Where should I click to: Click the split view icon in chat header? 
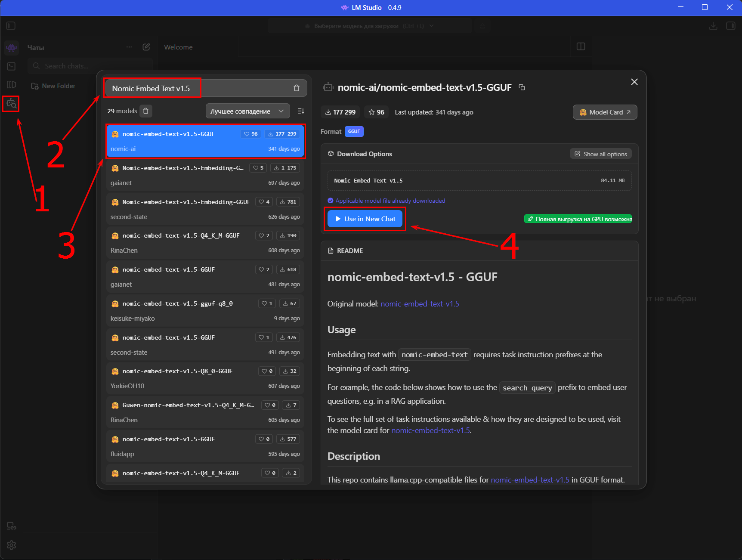581,46
